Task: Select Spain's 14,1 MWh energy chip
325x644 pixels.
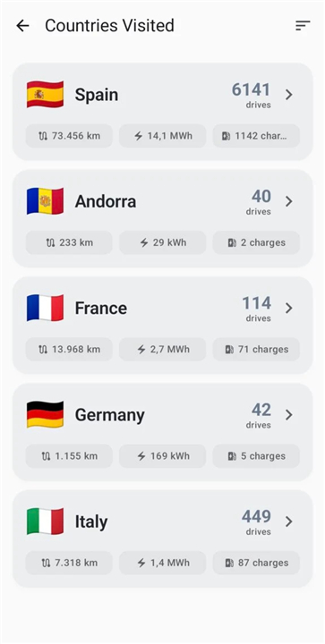Action: pyautogui.click(x=163, y=136)
